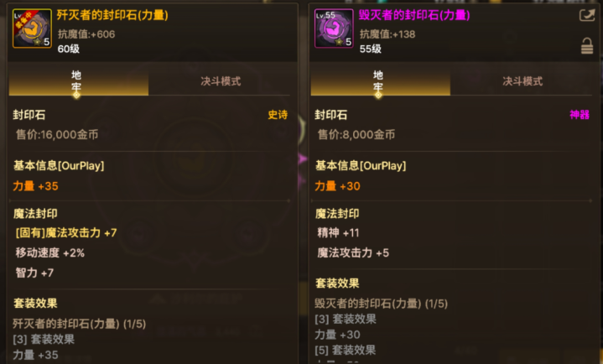
Task: Click 力量 +30 stat under 基本信息
Action: click(337, 186)
